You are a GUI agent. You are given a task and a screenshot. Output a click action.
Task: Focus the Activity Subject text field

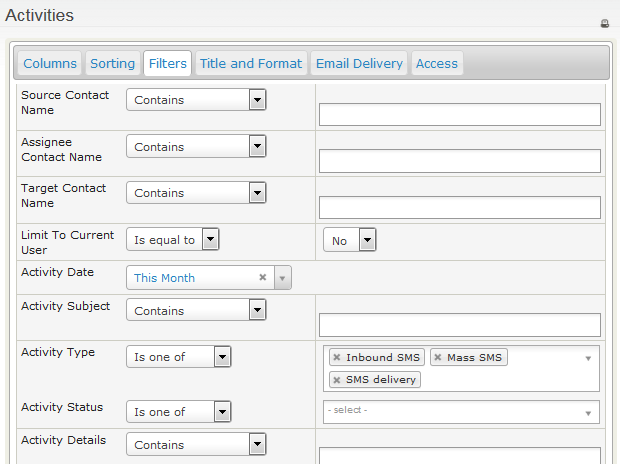[459, 325]
